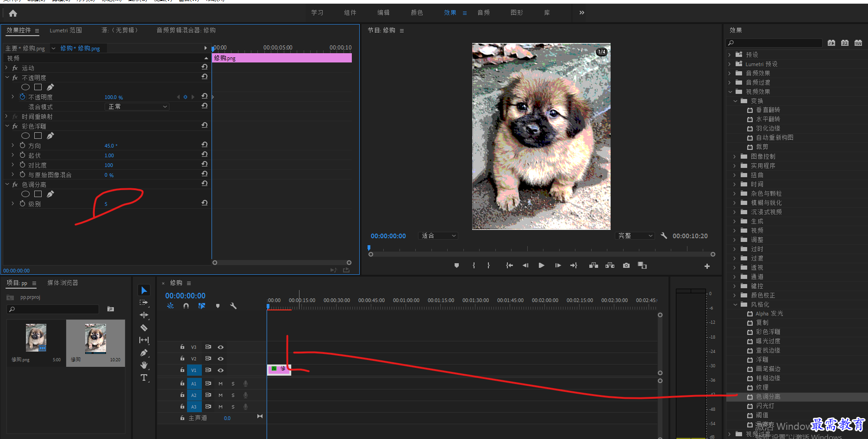Expand the 预设 folder in Effects panel
This screenshot has height=439, width=868.
(x=730, y=55)
